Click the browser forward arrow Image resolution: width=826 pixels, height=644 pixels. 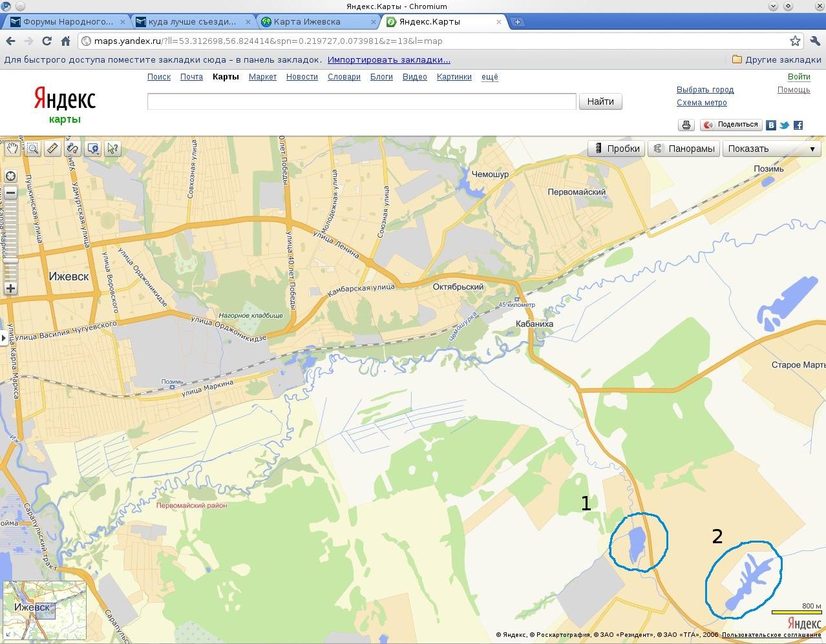[x=28, y=41]
